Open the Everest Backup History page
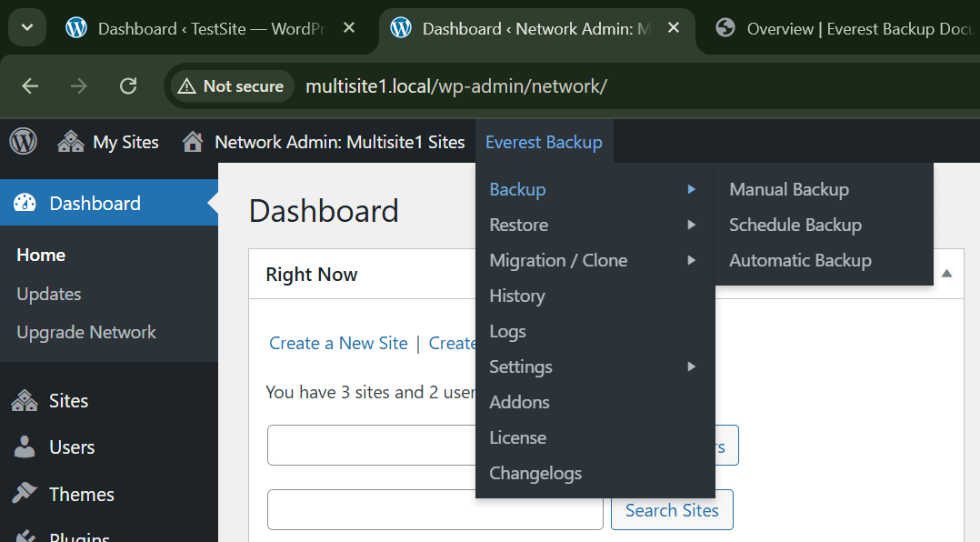 (516, 296)
